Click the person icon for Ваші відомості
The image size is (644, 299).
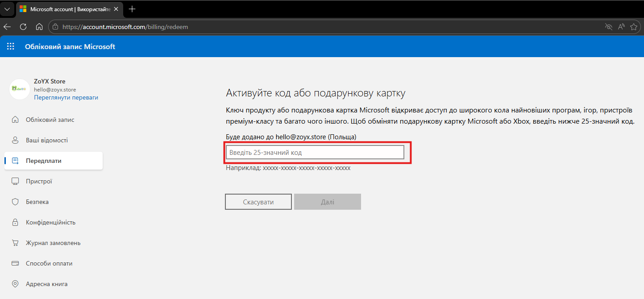coord(15,140)
